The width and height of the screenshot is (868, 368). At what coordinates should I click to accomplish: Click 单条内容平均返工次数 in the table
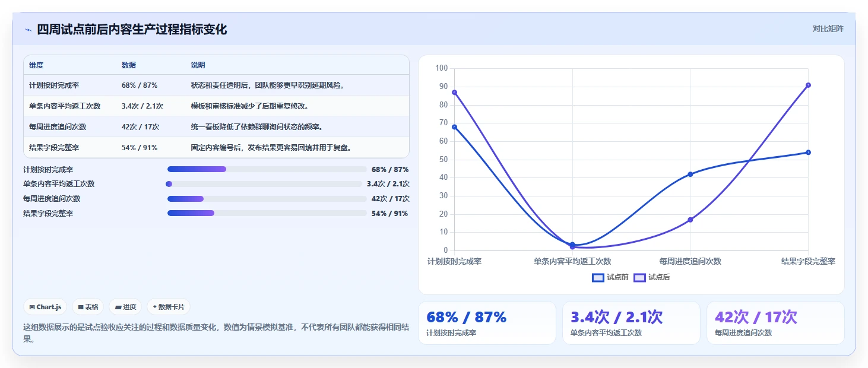(65, 106)
